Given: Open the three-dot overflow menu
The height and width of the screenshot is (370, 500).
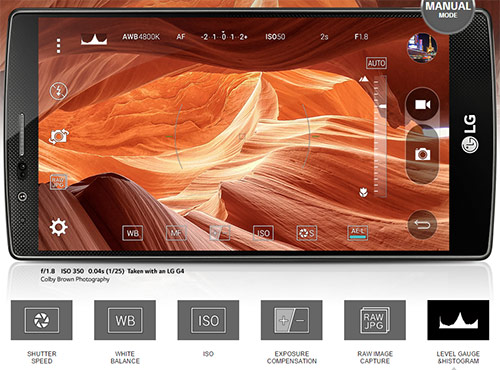Looking at the screenshot, I should (x=59, y=46).
